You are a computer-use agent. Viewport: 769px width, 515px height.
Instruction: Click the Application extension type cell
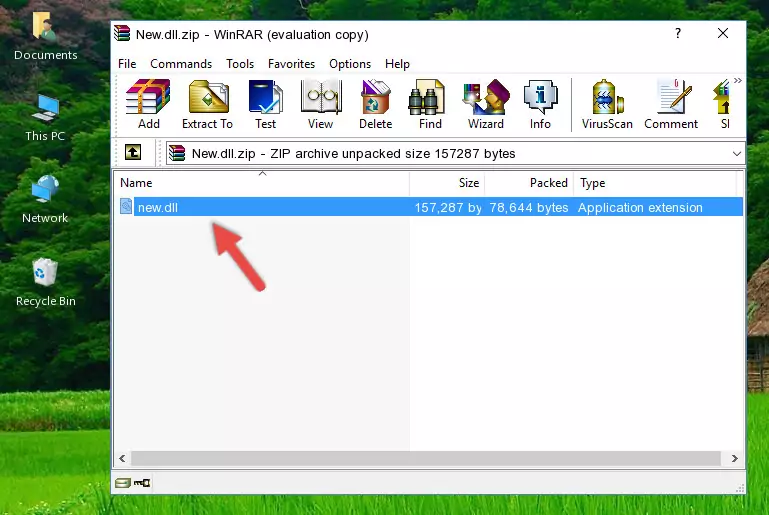tap(640, 207)
